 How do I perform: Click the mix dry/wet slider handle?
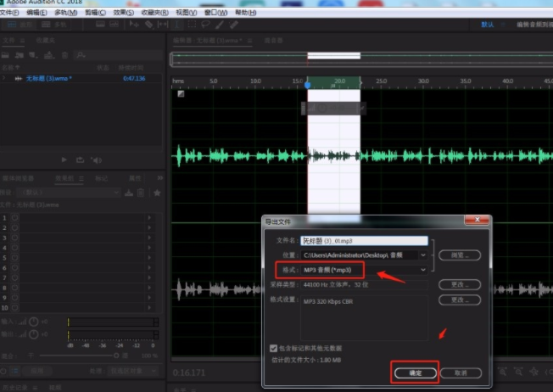116,356
